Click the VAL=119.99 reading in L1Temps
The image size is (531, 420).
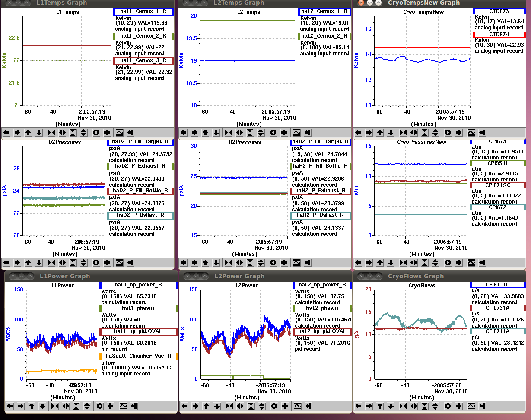pyautogui.click(x=153, y=23)
